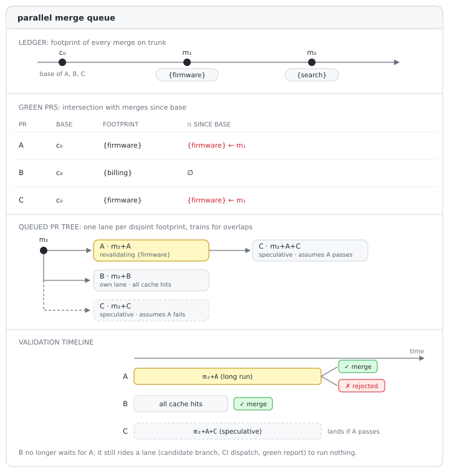449x476 pixels.
Task: Click the all cache hits bar for B
Action: tap(181, 404)
